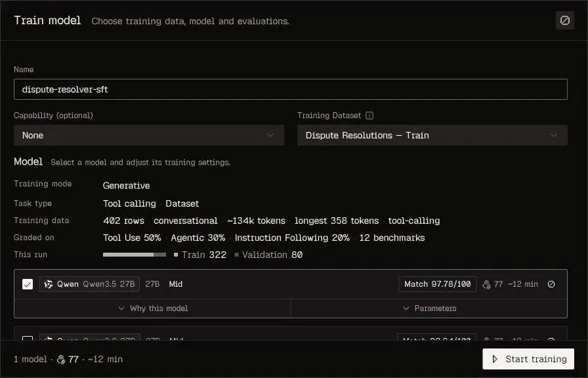The height and width of the screenshot is (378, 588).
Task: Click the Dataset task type label
Action: (182, 203)
